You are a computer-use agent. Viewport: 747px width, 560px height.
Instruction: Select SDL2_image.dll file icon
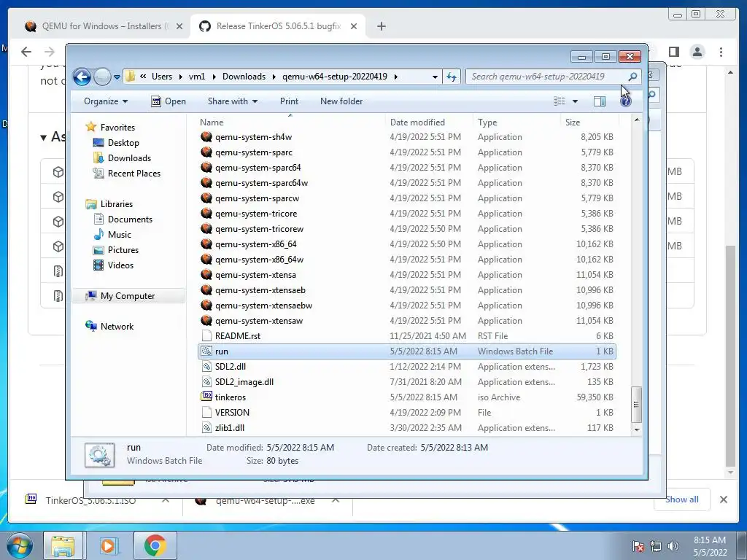click(x=206, y=381)
